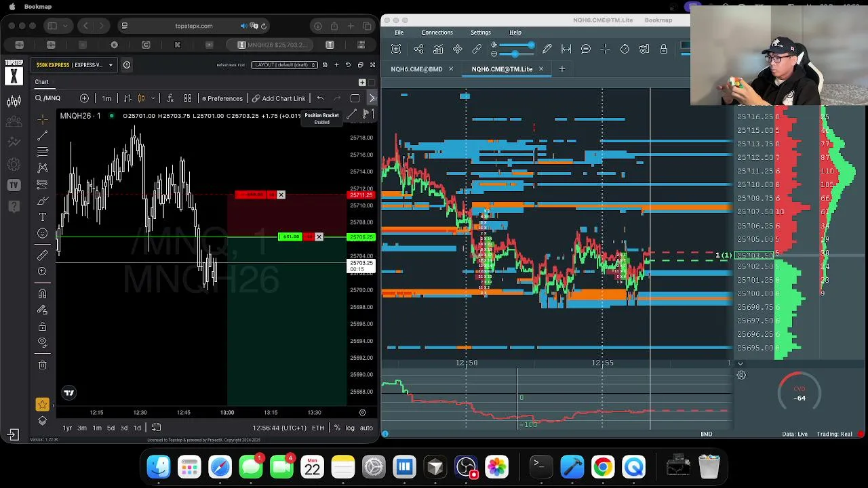Image resolution: width=868 pixels, height=488 pixels.
Task: Toggle the favorites star toolbar
Action: 42,405
